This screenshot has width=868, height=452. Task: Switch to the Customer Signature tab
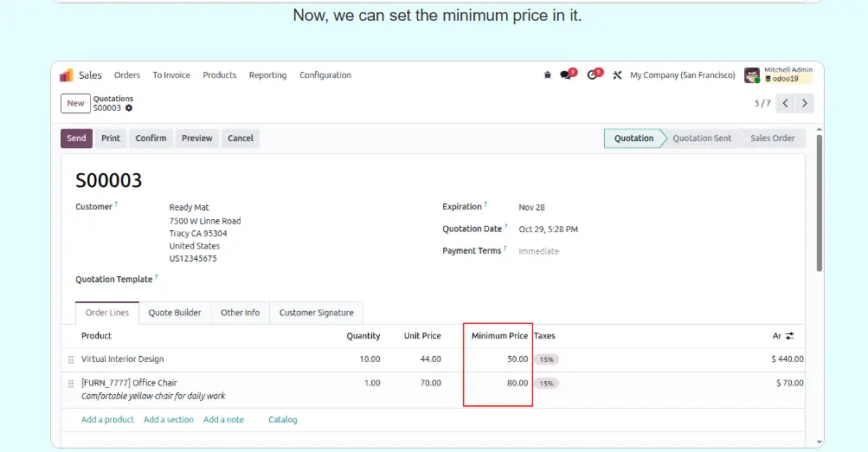click(x=316, y=313)
